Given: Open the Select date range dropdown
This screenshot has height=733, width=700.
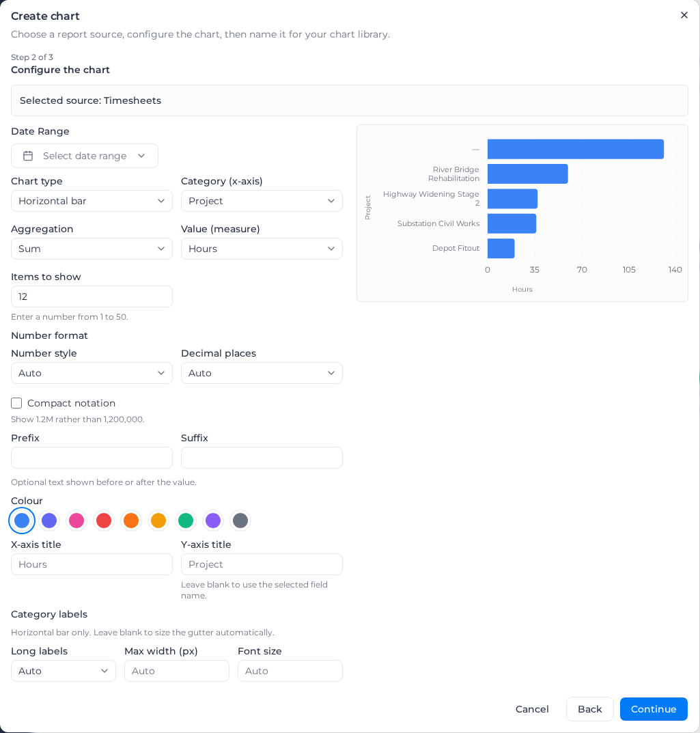Looking at the screenshot, I should [85, 156].
